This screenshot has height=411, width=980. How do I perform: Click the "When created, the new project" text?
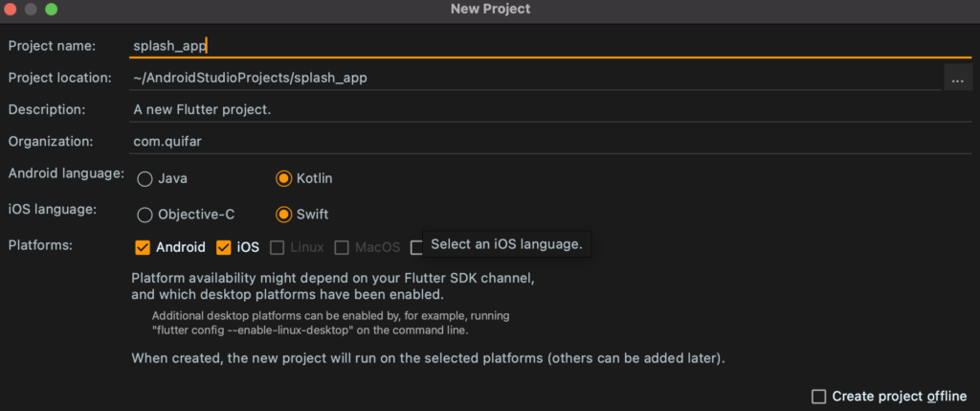[428, 359]
